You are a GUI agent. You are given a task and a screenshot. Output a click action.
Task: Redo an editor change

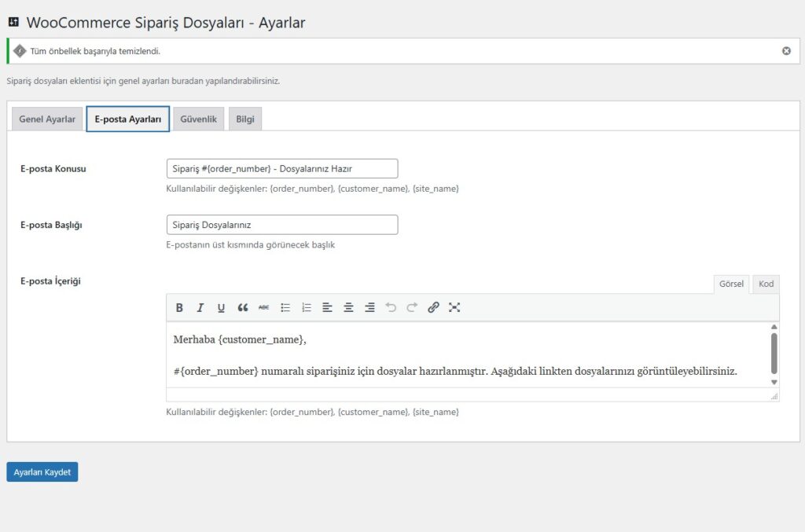[x=412, y=307]
